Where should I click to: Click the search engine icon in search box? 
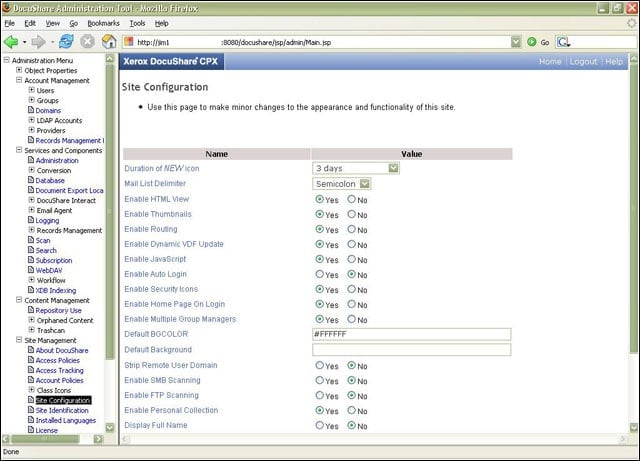click(564, 42)
